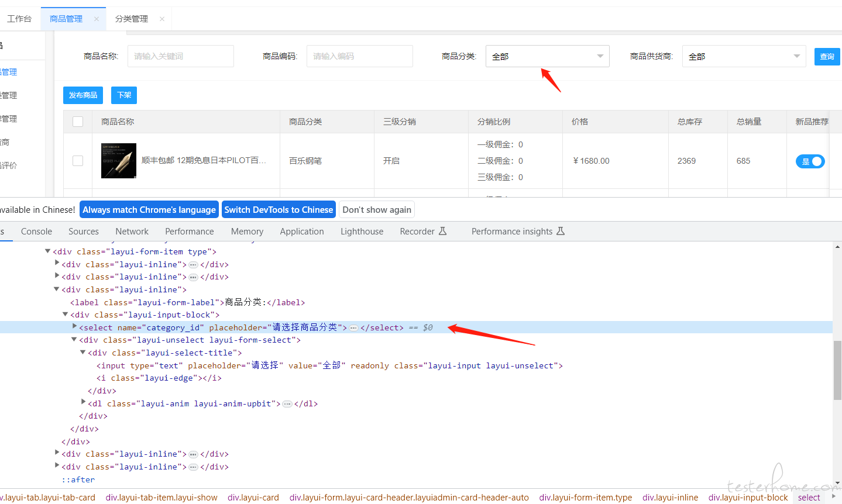Click Switch DevTools to Chinese

click(x=279, y=210)
